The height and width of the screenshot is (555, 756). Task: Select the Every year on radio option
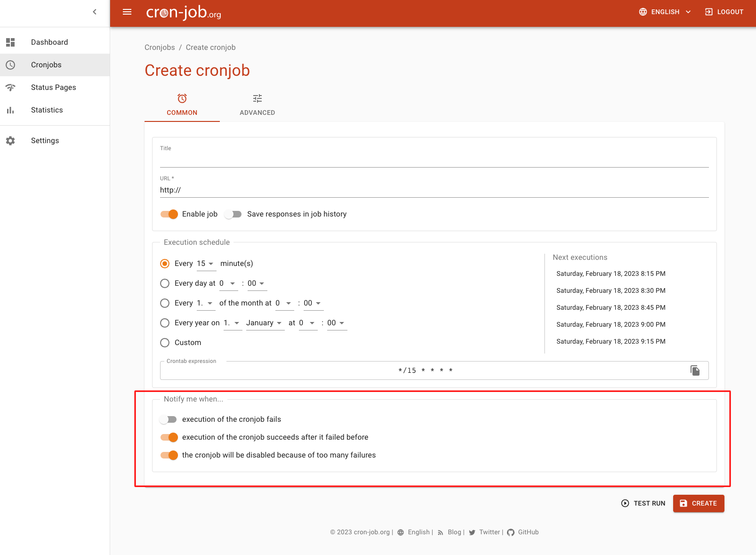pos(165,323)
